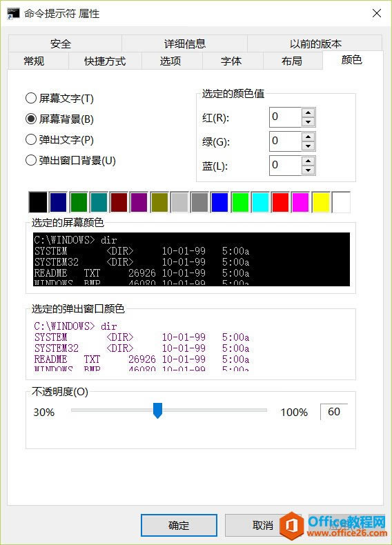Switch to the 字体 tab

233,61
